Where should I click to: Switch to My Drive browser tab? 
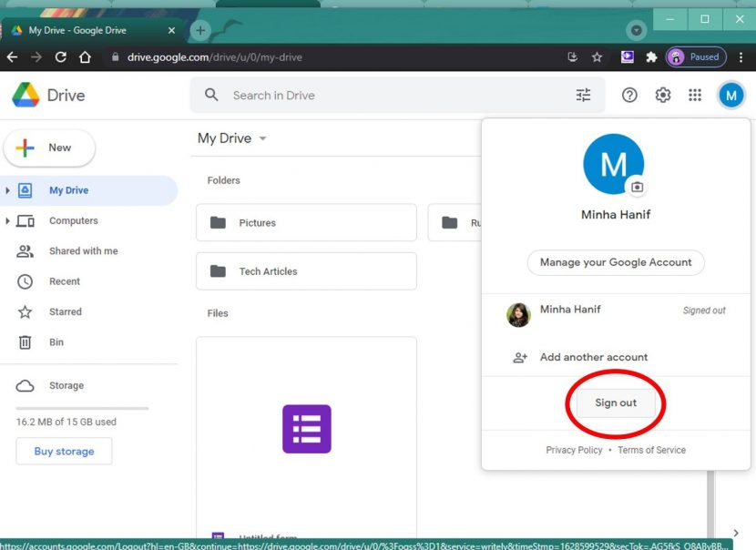pyautogui.click(x=92, y=30)
